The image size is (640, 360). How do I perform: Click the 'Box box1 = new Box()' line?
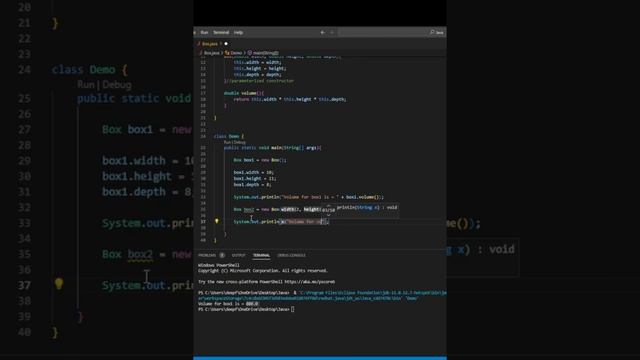pos(260,160)
